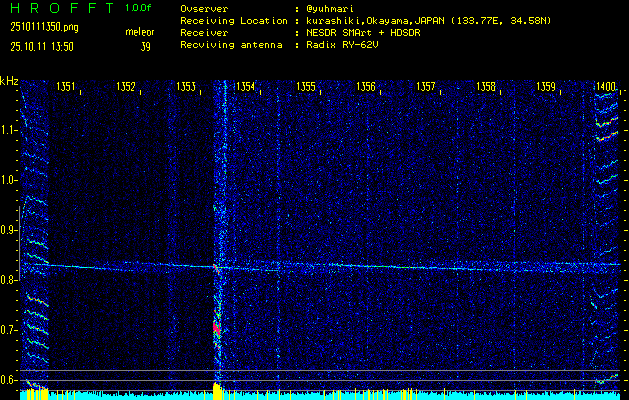This screenshot has height=400, width=629.
Task: Select receiver value NESDR SMArt + HDSDR
Action: click(363, 33)
